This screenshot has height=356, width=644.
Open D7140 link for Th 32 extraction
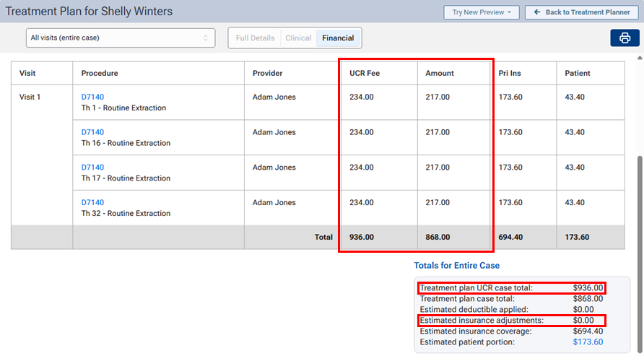coord(92,203)
